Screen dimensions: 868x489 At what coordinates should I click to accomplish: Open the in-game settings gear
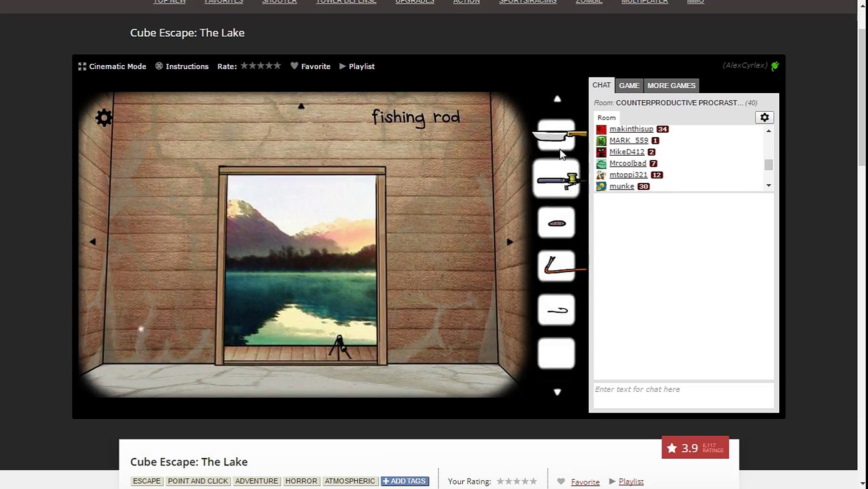click(104, 118)
